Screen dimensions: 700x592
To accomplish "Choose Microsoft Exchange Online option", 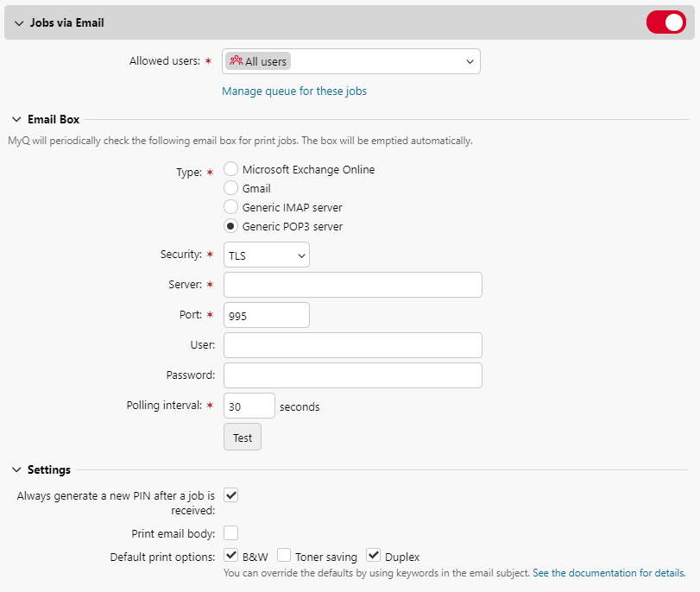I will (230, 169).
